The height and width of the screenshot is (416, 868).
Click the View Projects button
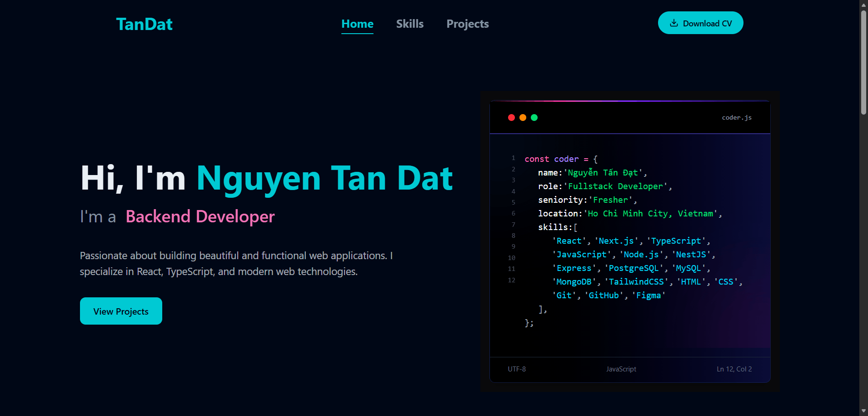121,311
